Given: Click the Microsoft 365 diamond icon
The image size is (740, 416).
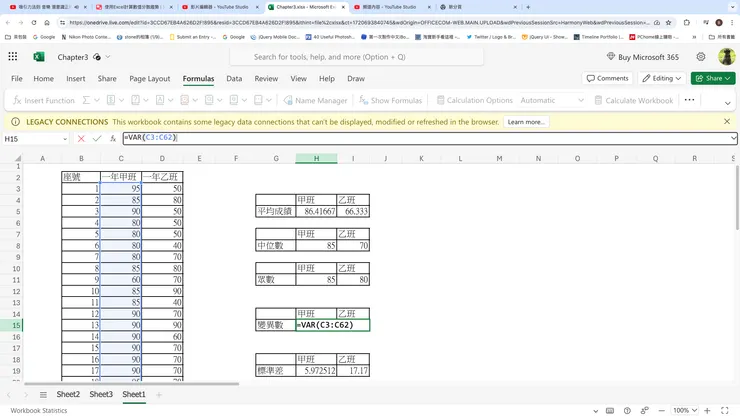Looking at the screenshot, I should [611, 56].
